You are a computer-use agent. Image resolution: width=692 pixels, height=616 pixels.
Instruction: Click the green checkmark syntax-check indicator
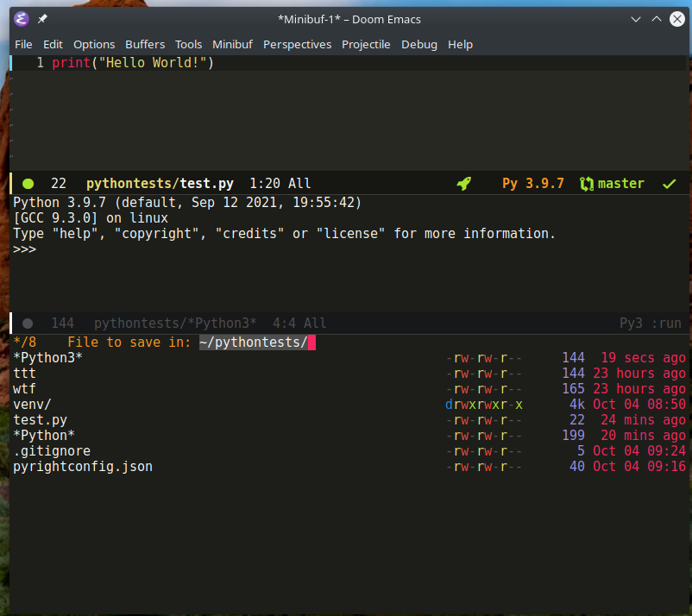669,184
